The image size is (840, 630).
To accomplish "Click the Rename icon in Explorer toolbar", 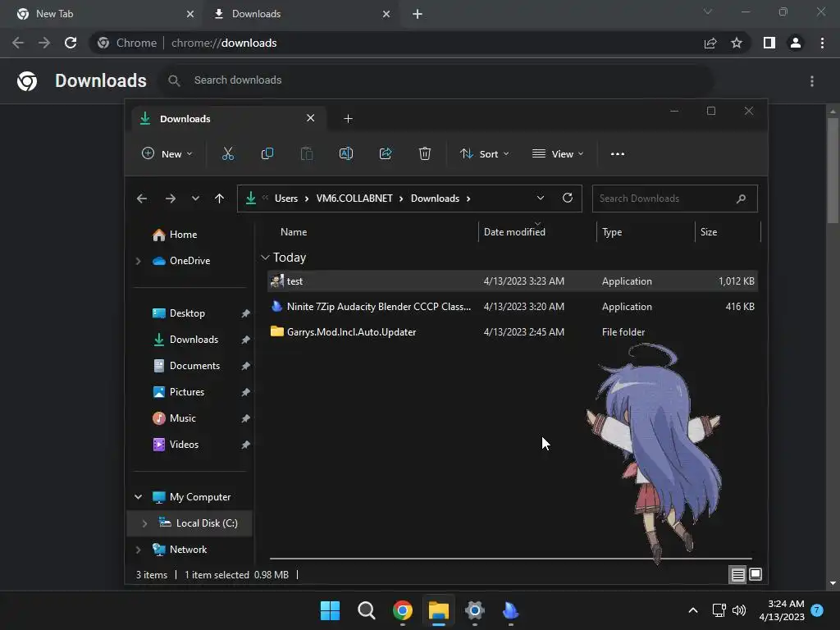I will tap(346, 153).
